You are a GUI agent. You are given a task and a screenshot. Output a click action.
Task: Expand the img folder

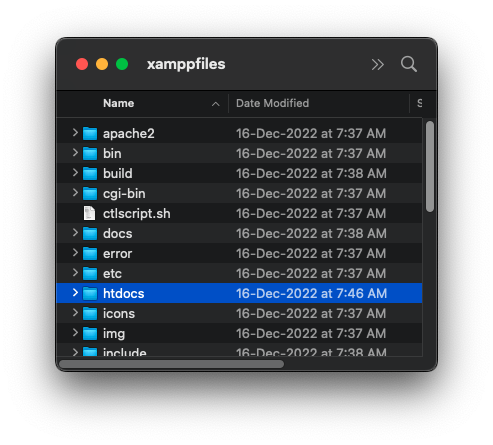click(x=75, y=333)
